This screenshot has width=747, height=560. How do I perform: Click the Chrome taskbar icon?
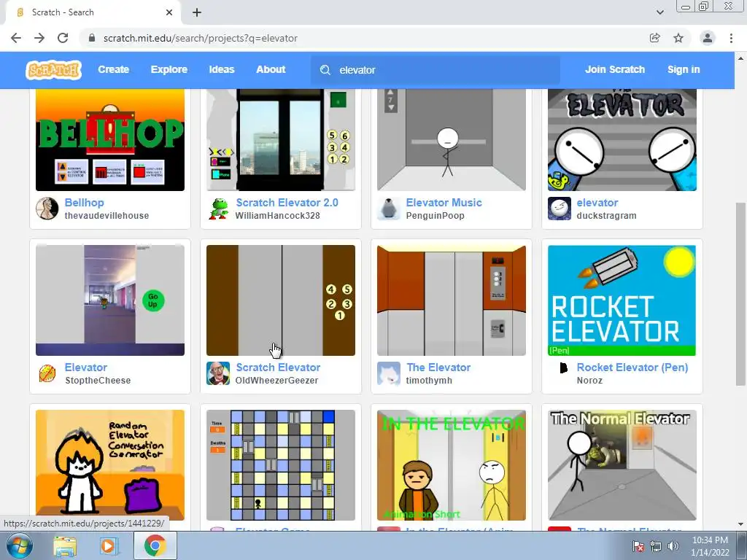coord(155,545)
